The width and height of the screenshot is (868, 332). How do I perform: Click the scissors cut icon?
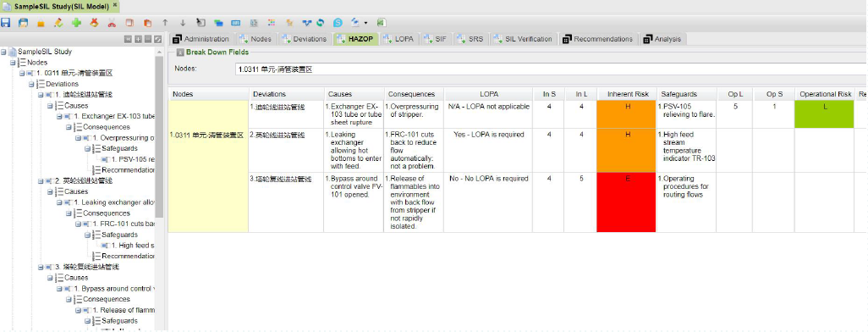pyautogui.click(x=112, y=23)
